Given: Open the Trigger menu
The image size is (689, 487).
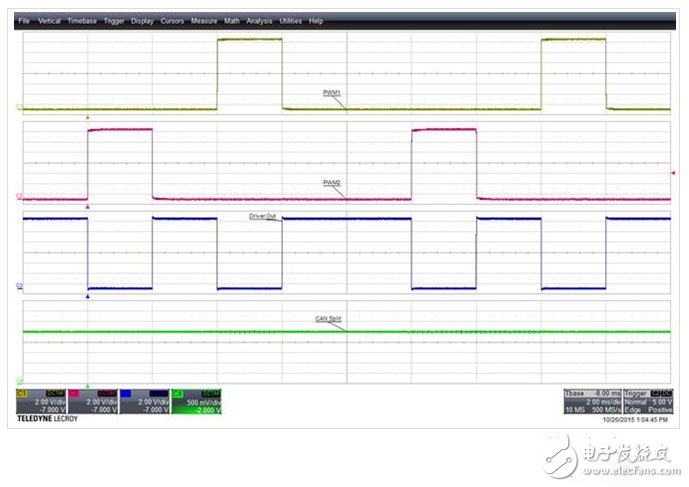Looking at the screenshot, I should click(x=113, y=21).
